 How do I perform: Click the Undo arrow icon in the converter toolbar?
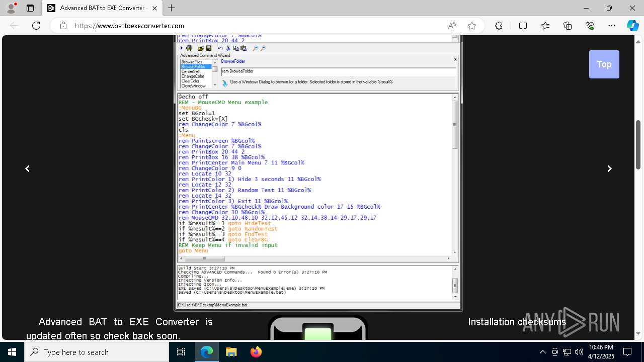[220, 48]
